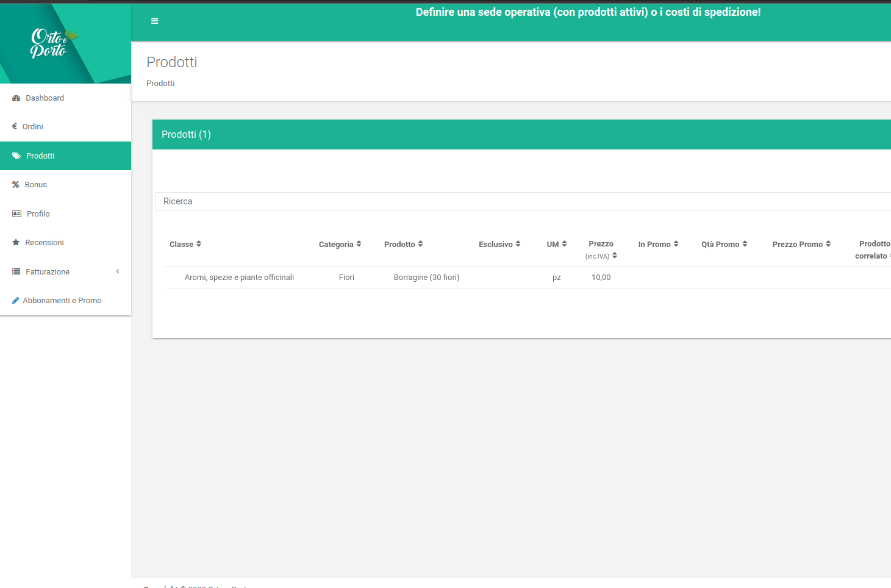Viewport: 891px width, 588px height.
Task: Sort table by Esclusivo column arrows
Action: (518, 244)
